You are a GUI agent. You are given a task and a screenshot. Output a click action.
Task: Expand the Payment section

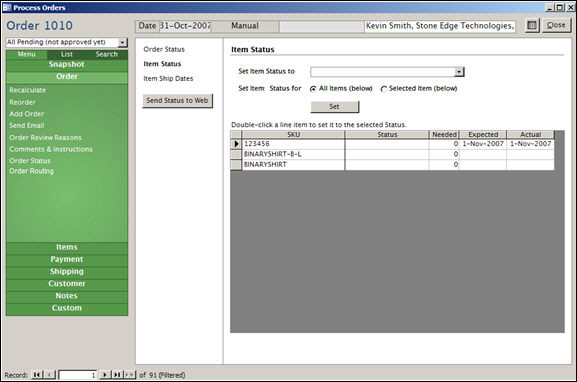point(67,259)
